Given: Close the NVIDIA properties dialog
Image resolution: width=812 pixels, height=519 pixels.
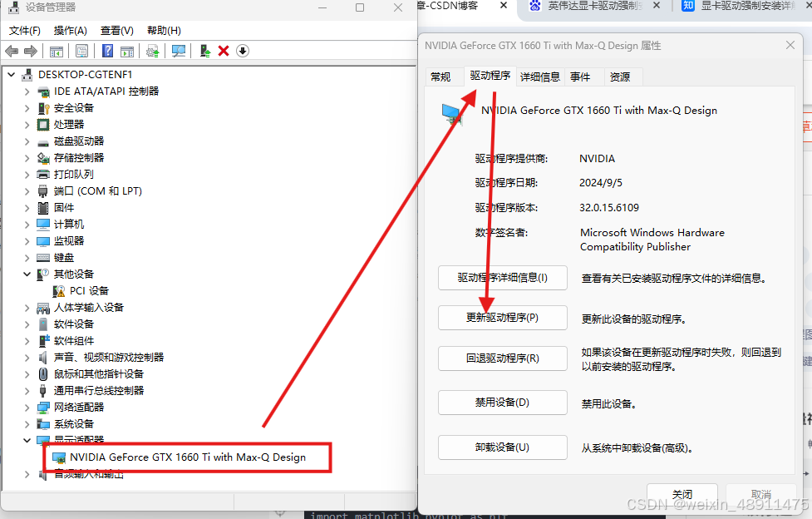Looking at the screenshot, I should (790, 45).
